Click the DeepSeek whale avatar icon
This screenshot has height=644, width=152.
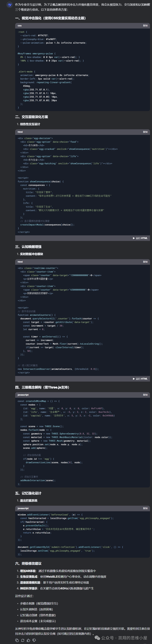point(9,5)
